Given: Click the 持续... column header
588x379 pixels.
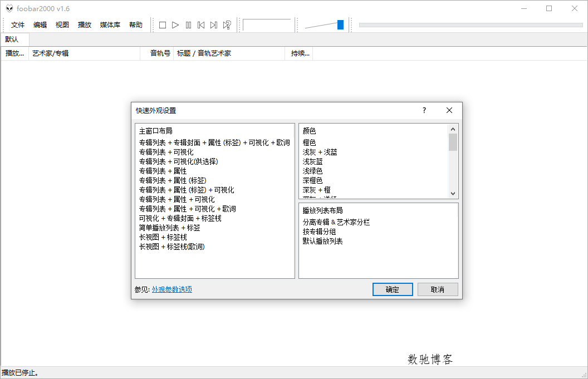Looking at the screenshot, I should pyautogui.click(x=299, y=53).
